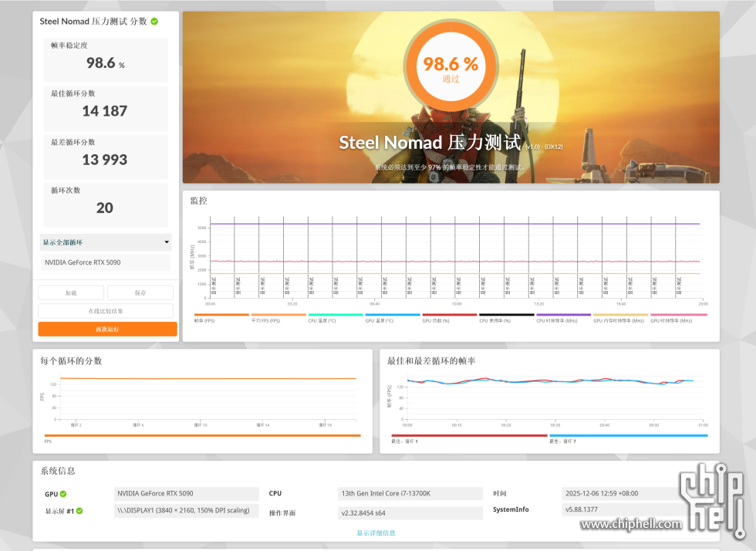Click 在线比较结果 to compare results online

pos(106,311)
